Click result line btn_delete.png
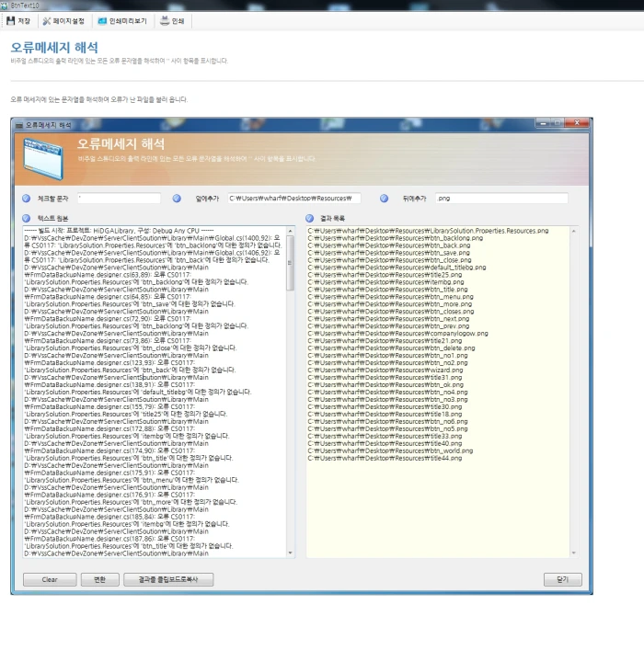The image size is (644, 661). tap(391, 348)
